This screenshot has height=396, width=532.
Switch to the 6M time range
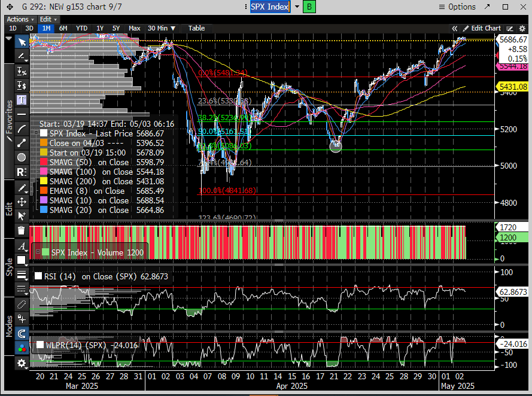click(x=63, y=28)
